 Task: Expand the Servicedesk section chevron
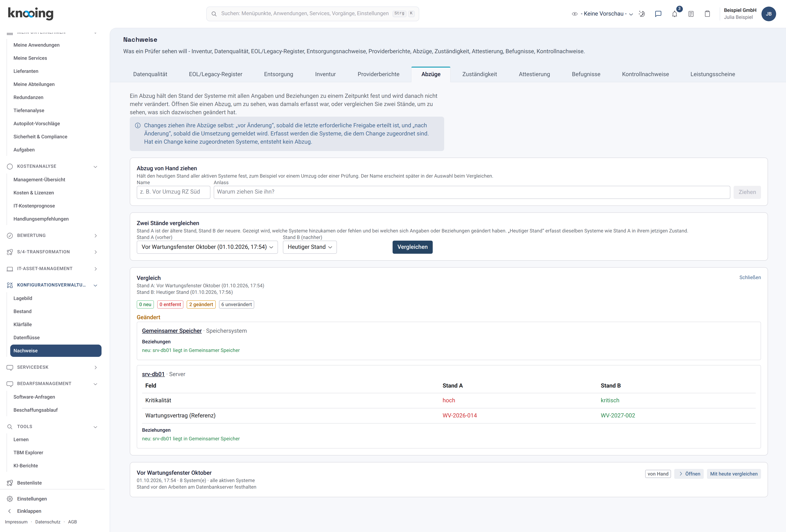click(x=95, y=367)
